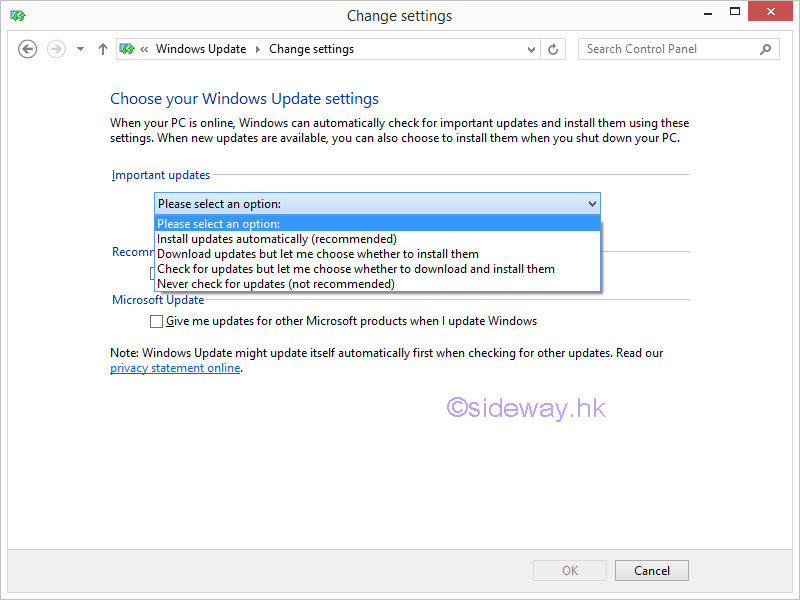Screen dimensions: 800x600
Task: Click the Refresh button in address bar
Action: pos(554,49)
